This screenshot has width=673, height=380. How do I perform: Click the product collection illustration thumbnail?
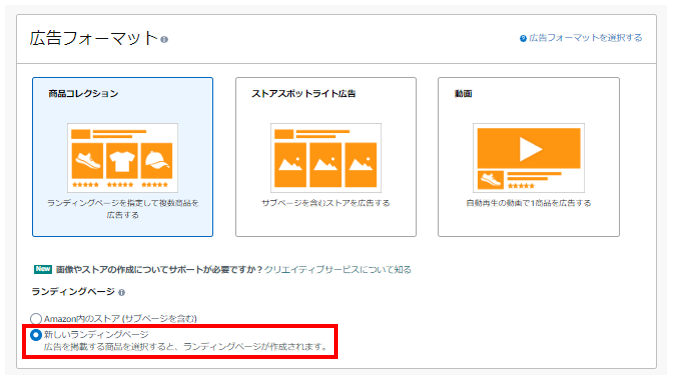[122, 158]
